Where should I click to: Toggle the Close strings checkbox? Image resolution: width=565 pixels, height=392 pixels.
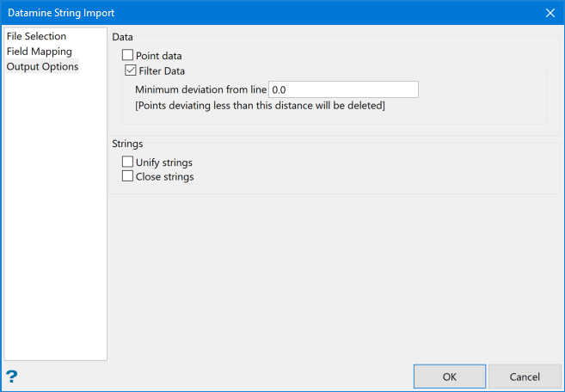(x=128, y=177)
